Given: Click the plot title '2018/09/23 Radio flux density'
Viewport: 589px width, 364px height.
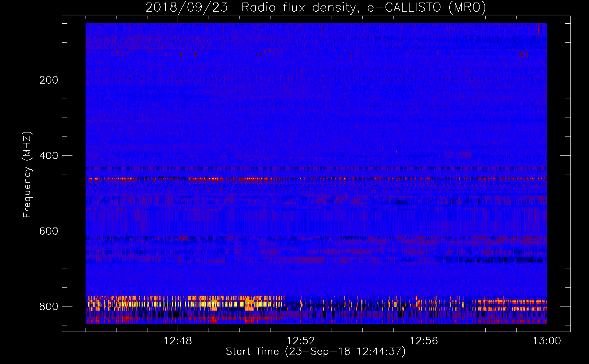Looking at the screenshot, I should click(x=316, y=7).
